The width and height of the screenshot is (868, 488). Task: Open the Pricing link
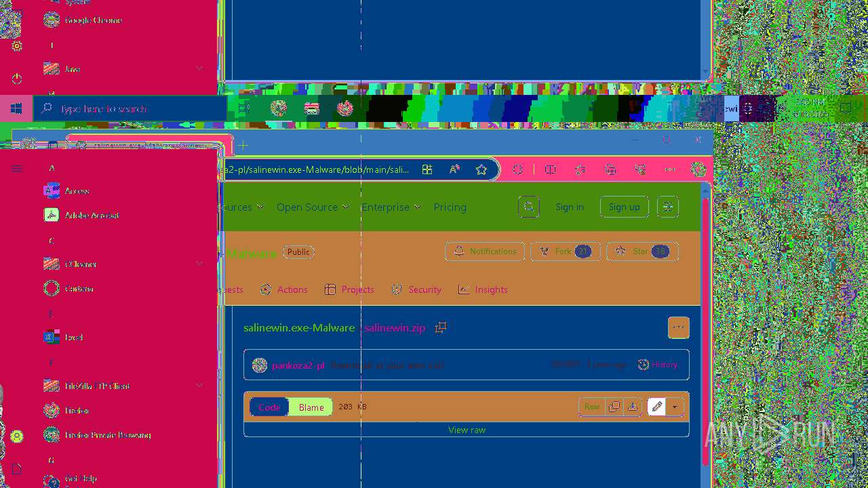click(x=450, y=207)
